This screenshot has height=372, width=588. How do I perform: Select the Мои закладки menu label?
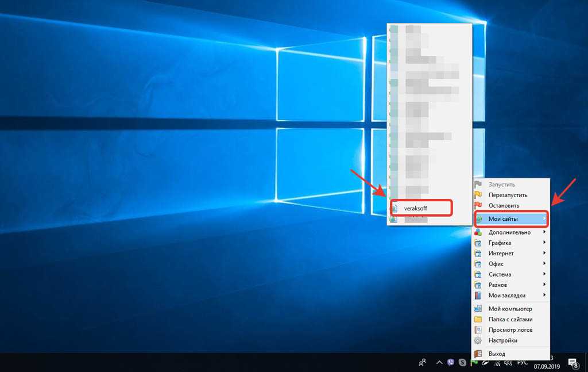[x=506, y=296]
